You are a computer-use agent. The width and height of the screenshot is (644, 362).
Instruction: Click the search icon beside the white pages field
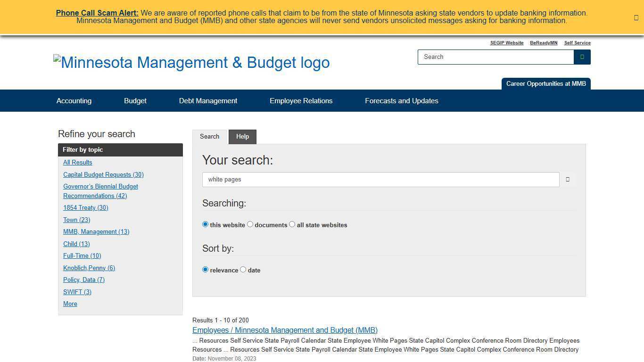point(568,179)
